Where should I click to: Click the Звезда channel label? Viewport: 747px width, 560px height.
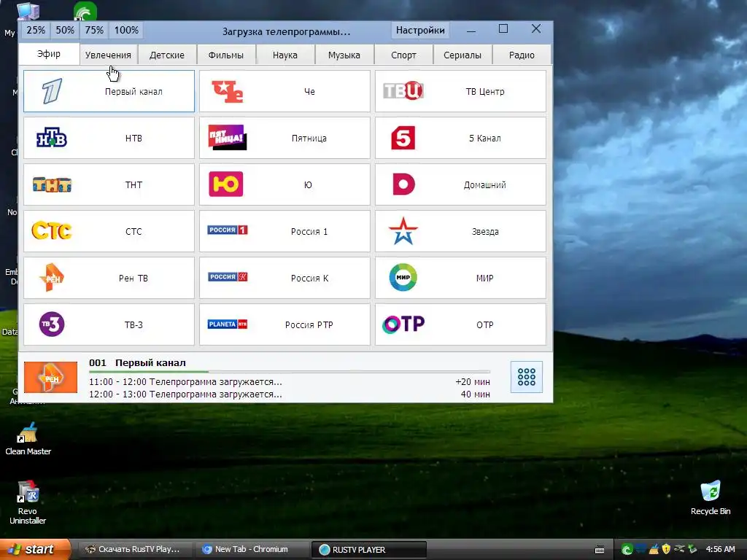(485, 231)
